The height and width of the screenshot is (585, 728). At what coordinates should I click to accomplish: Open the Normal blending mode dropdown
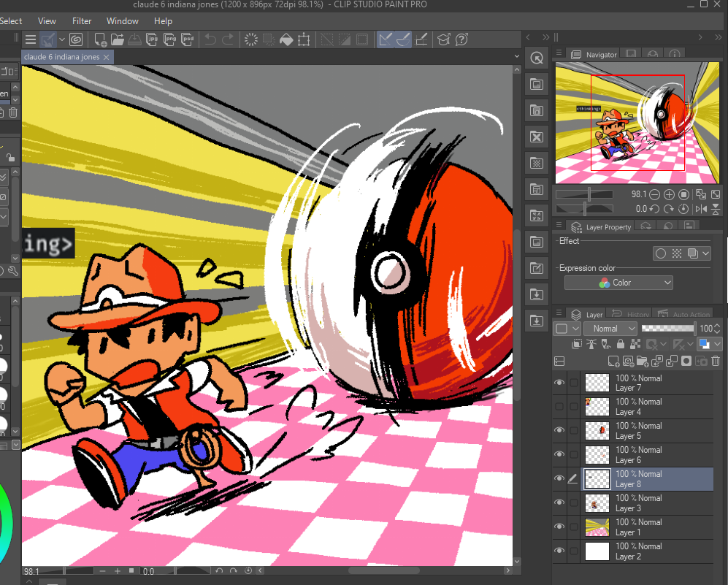610,329
